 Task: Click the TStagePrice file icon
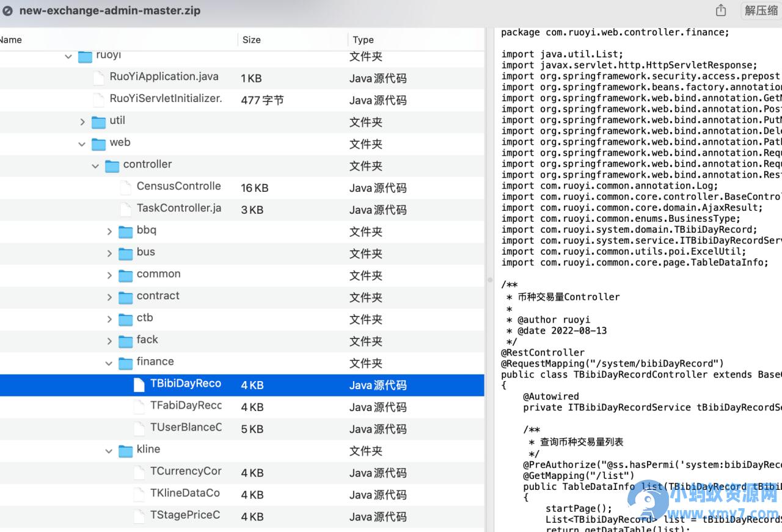(139, 517)
